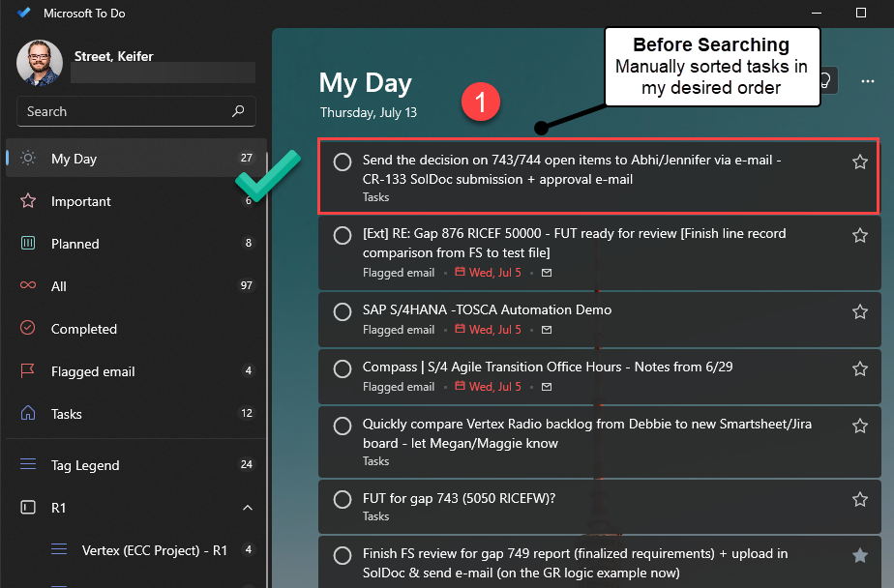Open the Planned list
Viewport: 894px width, 588px height.
[136, 244]
